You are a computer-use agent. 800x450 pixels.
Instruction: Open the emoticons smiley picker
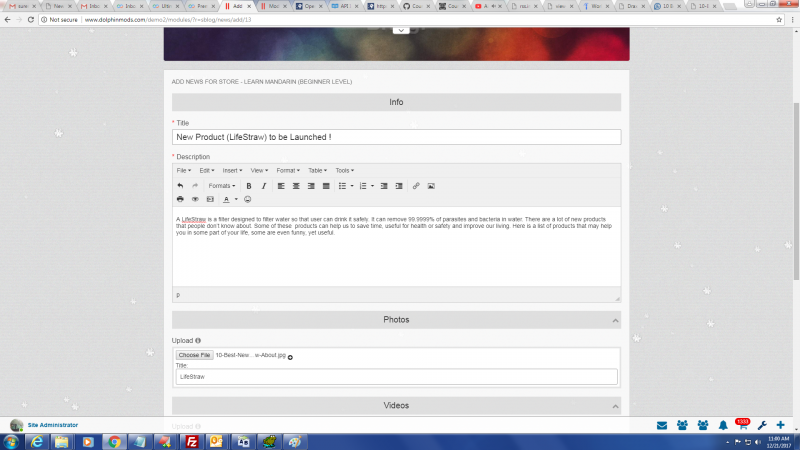pos(247,199)
